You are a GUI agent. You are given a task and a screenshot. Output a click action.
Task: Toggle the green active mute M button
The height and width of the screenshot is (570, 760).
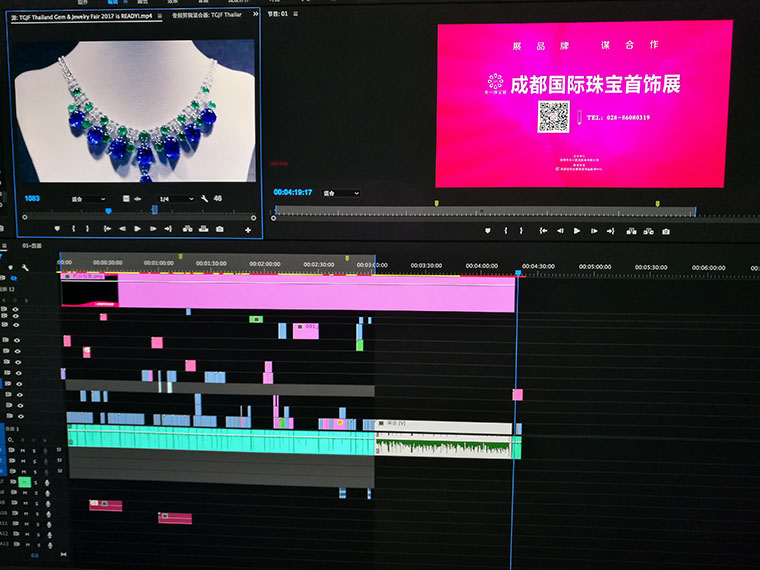pos(24,482)
